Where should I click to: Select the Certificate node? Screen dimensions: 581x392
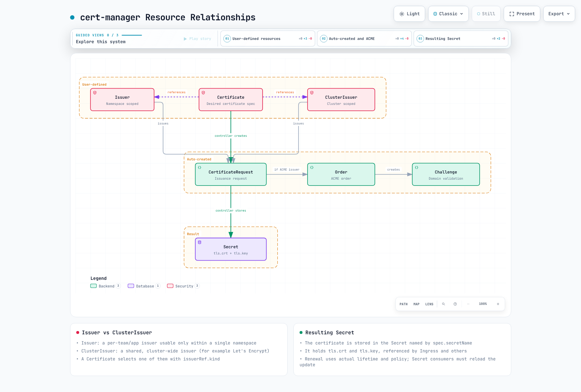click(231, 100)
